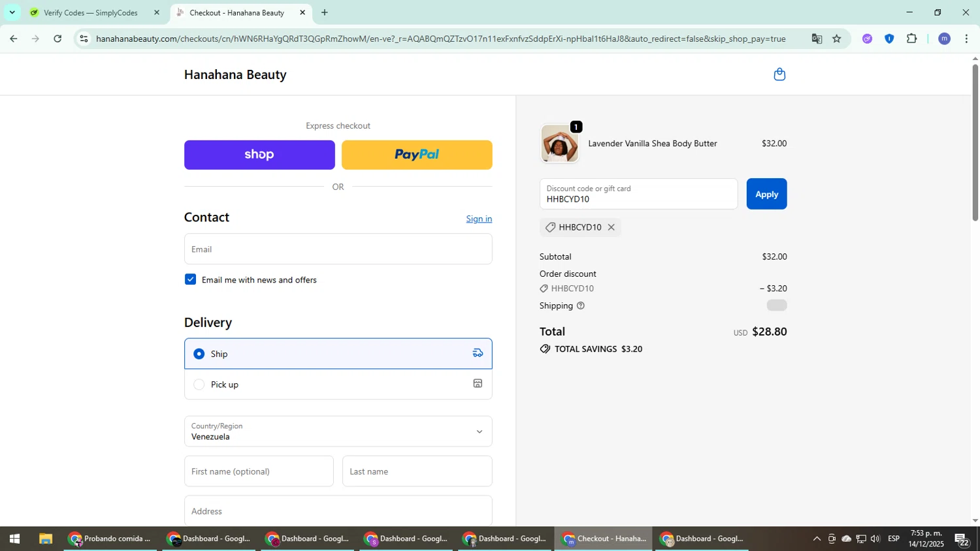
Task: Open the network icon in system tray
Action: point(861,539)
